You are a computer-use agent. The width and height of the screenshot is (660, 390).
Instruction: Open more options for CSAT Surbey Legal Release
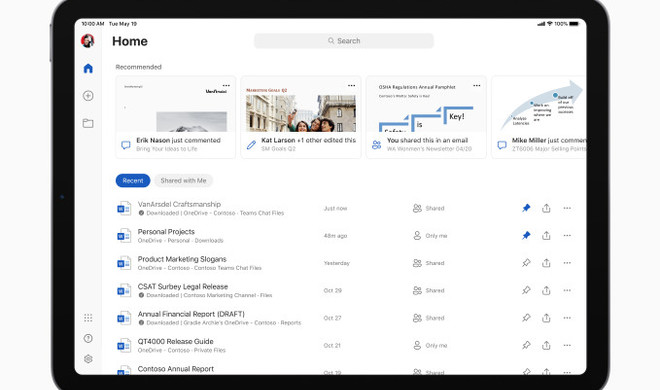click(567, 290)
